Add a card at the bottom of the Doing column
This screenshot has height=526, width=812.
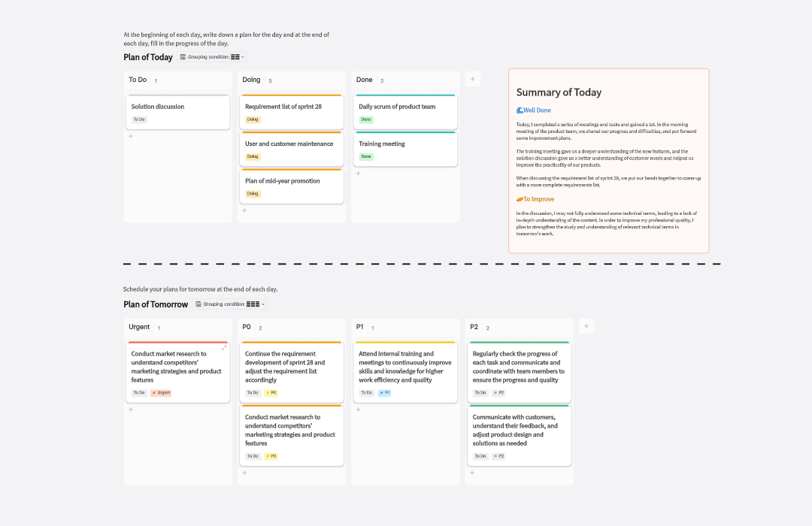[x=244, y=210]
